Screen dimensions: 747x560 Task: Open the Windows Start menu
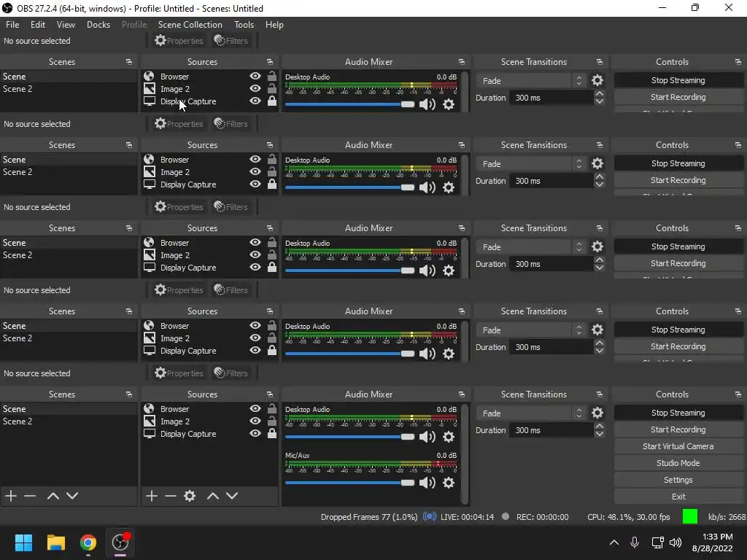(x=23, y=542)
